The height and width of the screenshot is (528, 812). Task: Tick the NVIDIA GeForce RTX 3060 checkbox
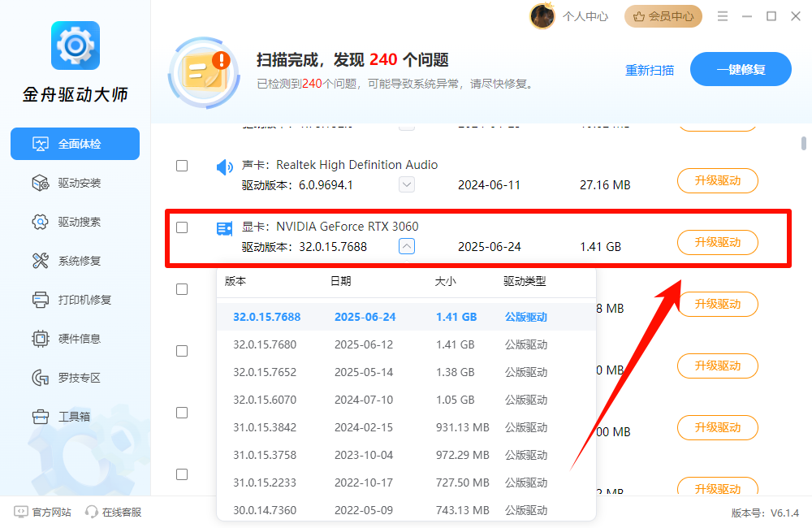pos(182,227)
